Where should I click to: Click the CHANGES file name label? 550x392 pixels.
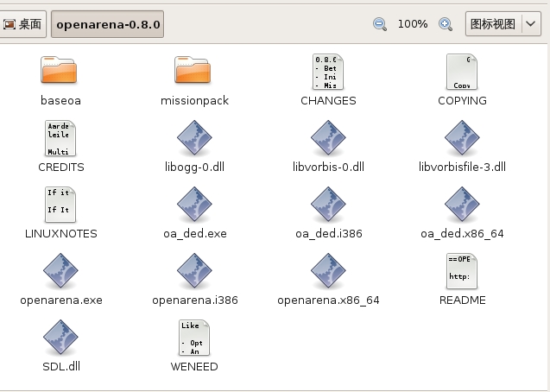pyautogui.click(x=328, y=101)
